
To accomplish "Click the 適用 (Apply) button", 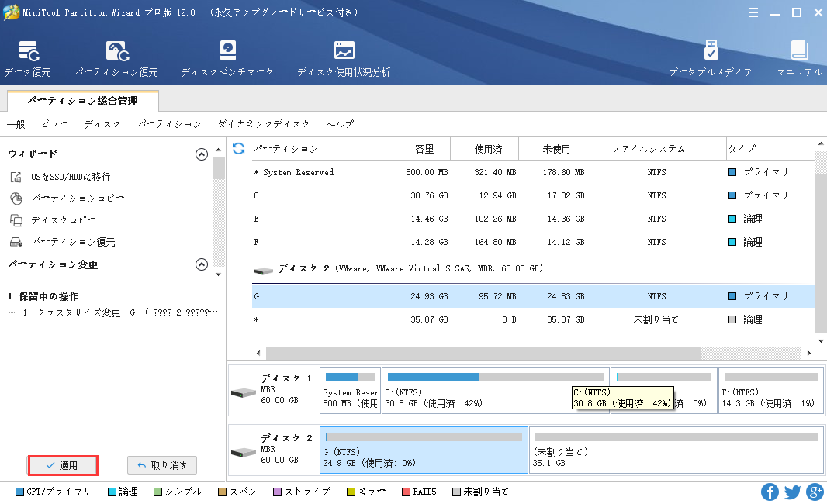I will [63, 465].
